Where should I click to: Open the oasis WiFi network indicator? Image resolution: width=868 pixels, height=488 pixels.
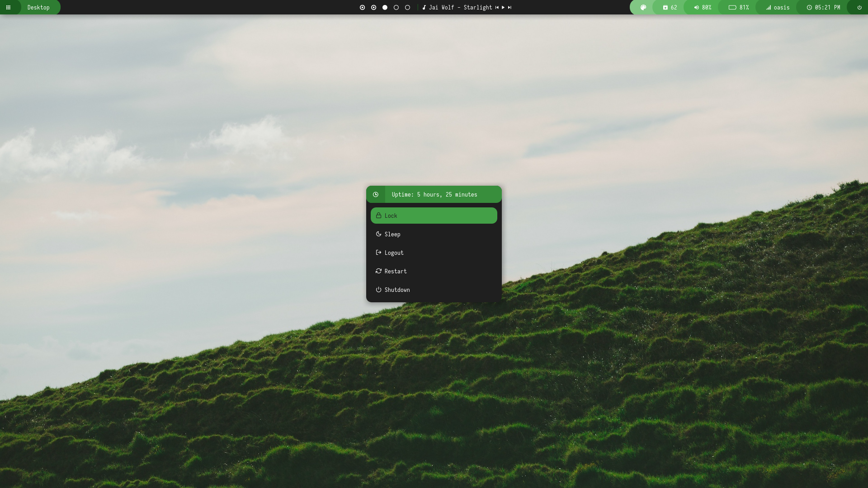click(777, 7)
